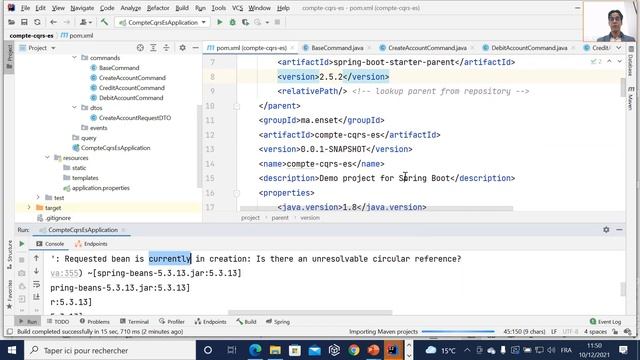The image size is (640, 360).
Task: Navigate back with left arrow
Action: click(x=53, y=22)
